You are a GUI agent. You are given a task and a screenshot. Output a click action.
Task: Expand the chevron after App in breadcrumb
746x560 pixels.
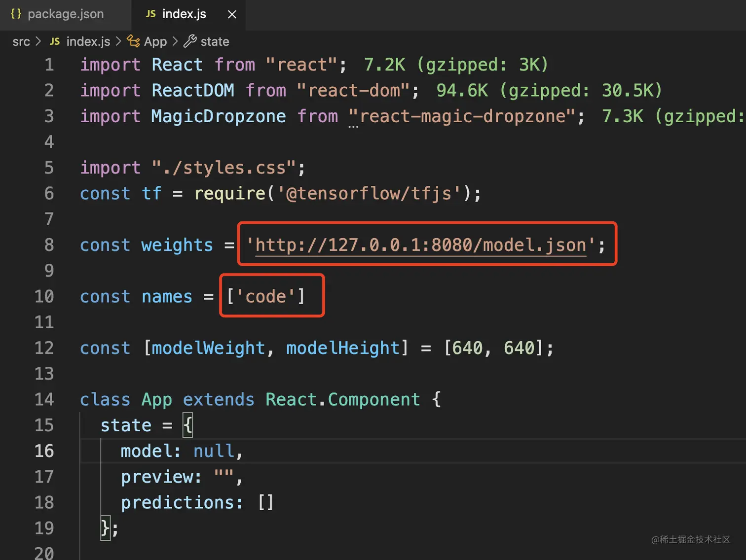175,41
